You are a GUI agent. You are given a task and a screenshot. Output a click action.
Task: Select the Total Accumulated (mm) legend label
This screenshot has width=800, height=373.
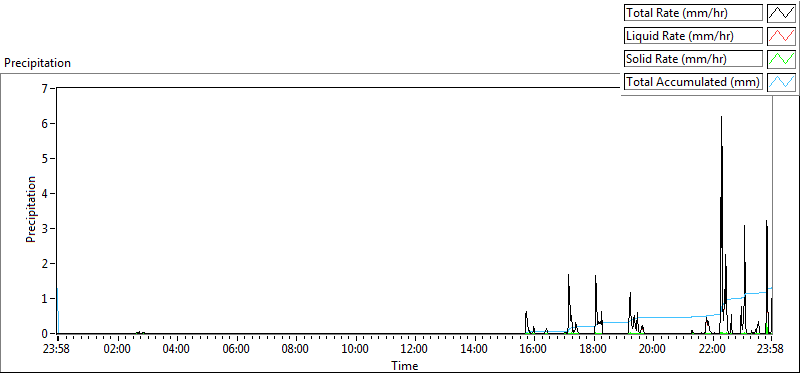pos(693,82)
